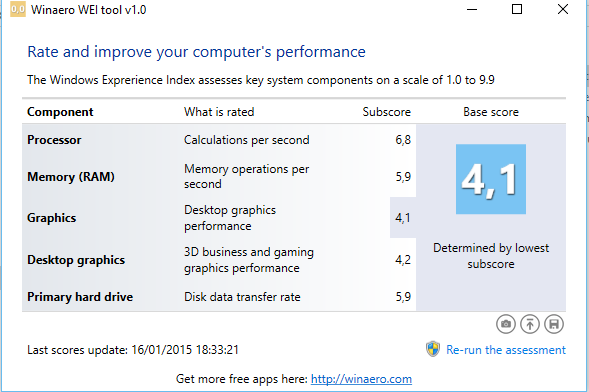The width and height of the screenshot is (589, 392).
Task: Click the large 4,1 base score tile
Action: point(491,179)
